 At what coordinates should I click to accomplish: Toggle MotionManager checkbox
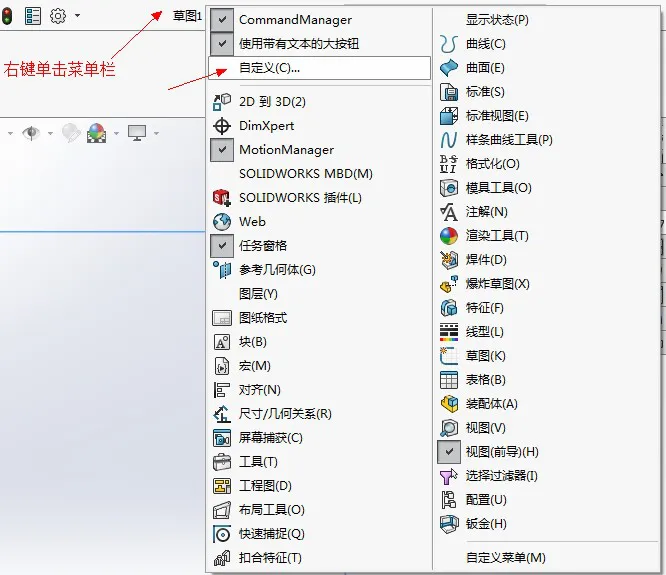click(x=222, y=150)
